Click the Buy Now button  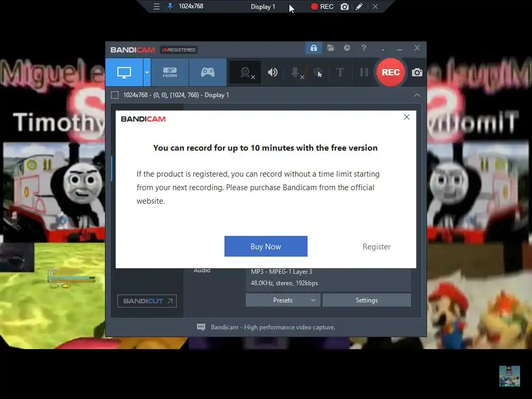pyautogui.click(x=266, y=246)
